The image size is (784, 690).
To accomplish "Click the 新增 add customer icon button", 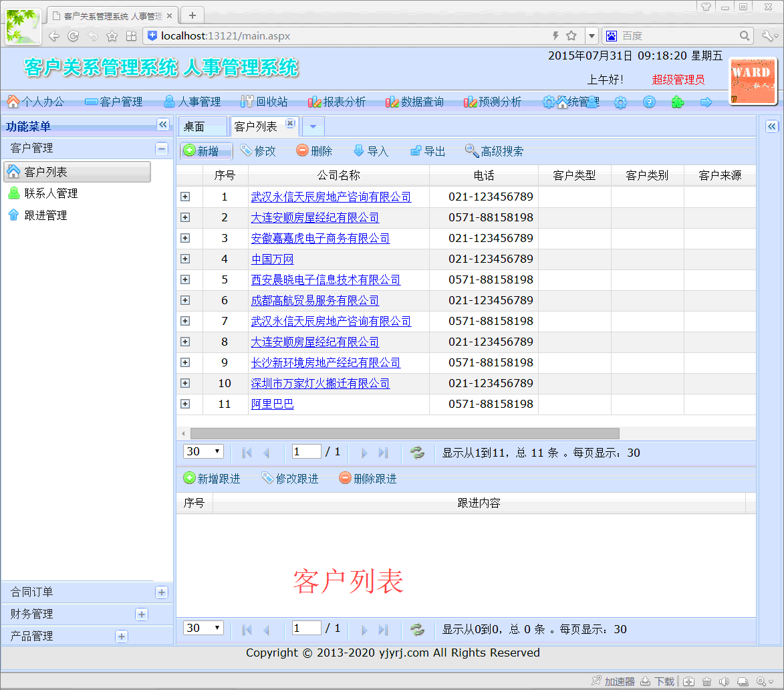I will (x=189, y=151).
